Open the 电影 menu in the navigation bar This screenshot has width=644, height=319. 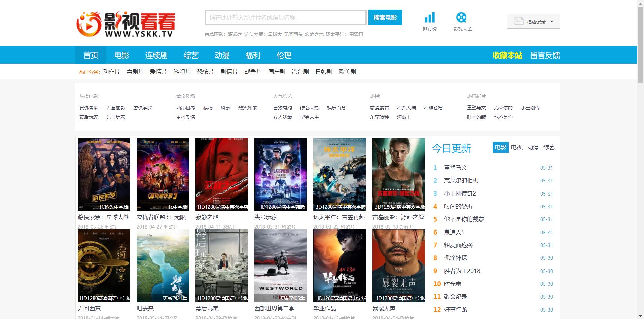tap(122, 55)
